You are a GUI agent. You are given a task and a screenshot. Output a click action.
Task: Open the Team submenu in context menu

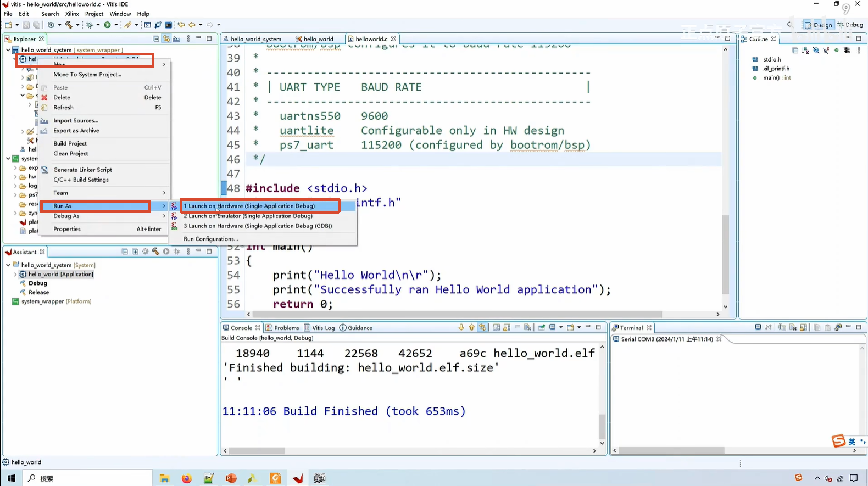[x=104, y=193]
